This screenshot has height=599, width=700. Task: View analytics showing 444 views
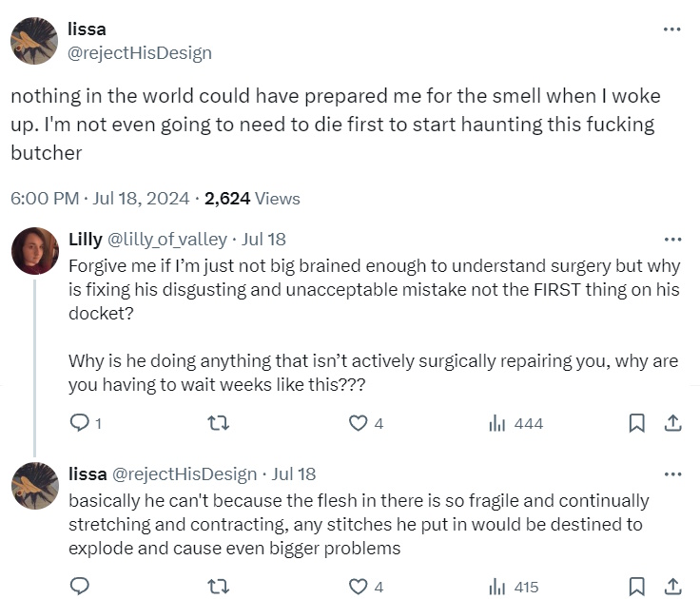point(516,423)
